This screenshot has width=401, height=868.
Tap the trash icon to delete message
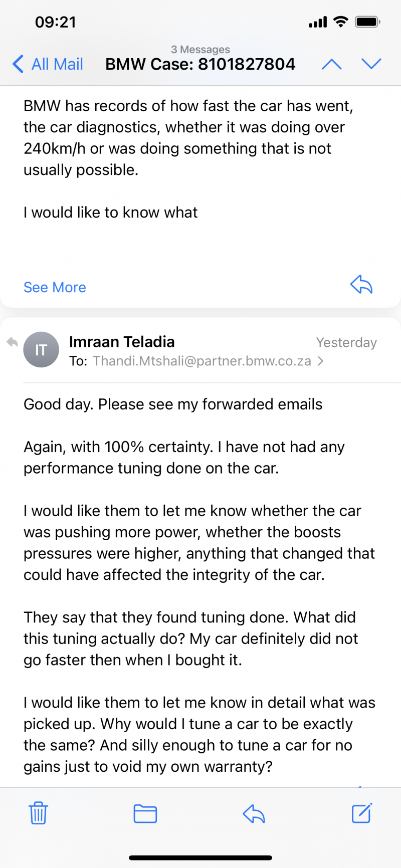click(x=38, y=813)
